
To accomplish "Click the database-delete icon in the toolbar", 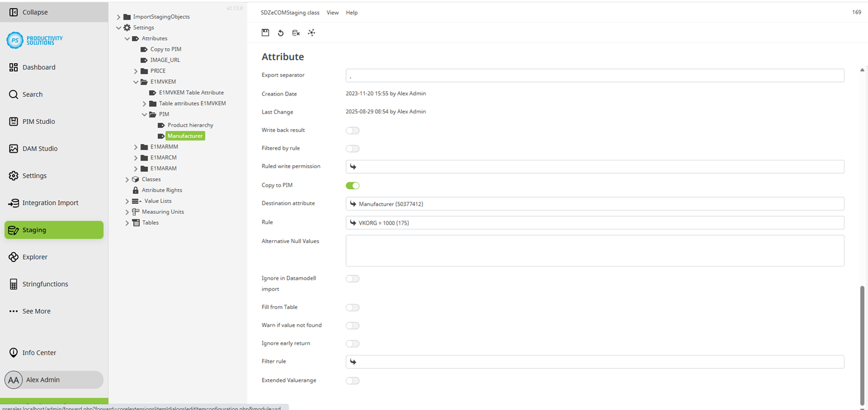I will pos(296,33).
